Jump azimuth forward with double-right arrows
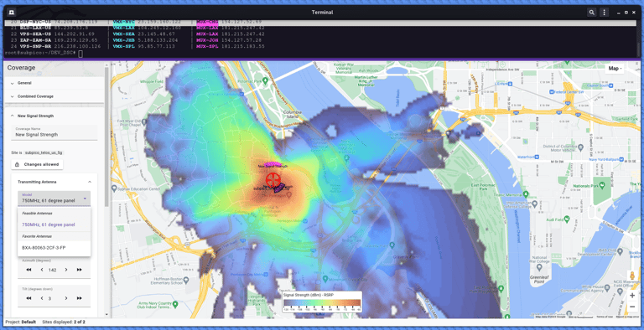This screenshot has height=330, width=644. [x=80, y=270]
